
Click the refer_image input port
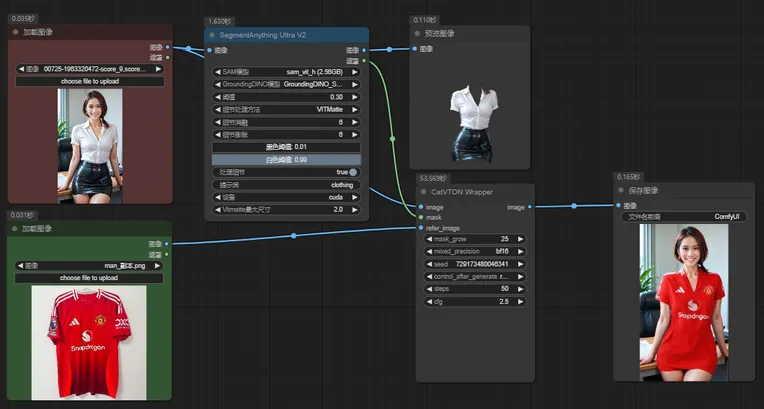point(421,227)
